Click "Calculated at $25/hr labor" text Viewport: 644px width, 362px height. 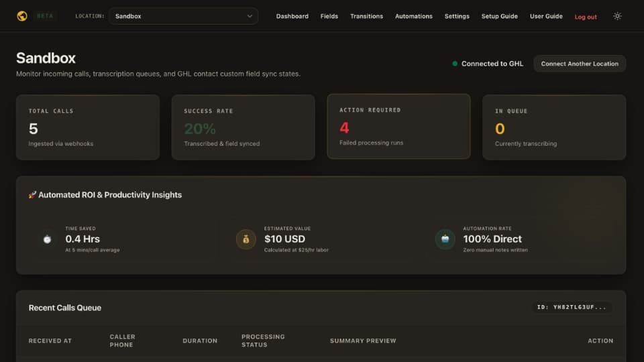(x=296, y=250)
